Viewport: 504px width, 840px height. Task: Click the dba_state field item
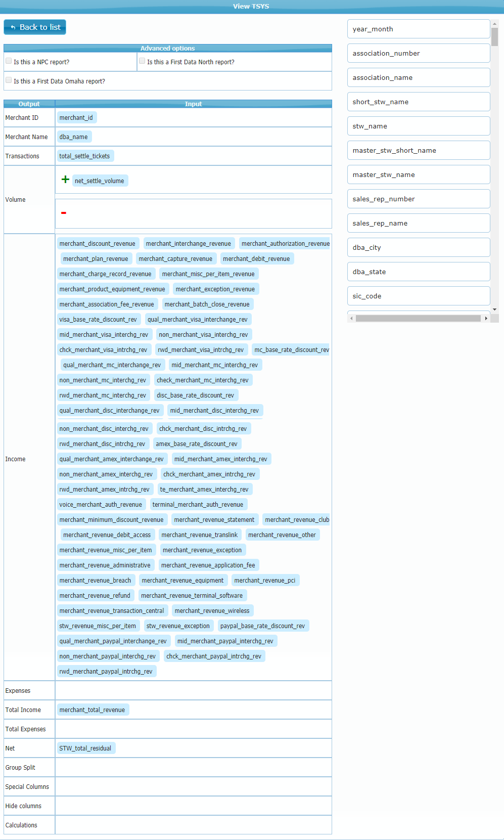tap(418, 272)
